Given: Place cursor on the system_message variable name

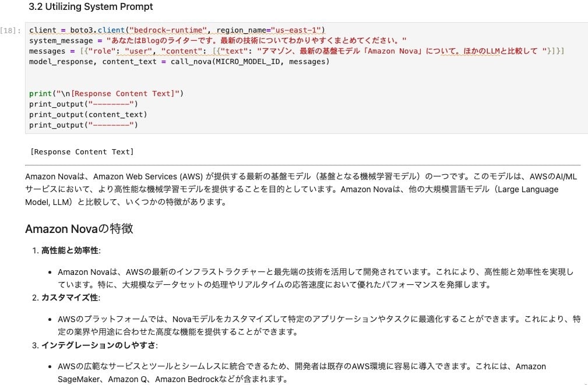Looking at the screenshot, I should coord(61,41).
